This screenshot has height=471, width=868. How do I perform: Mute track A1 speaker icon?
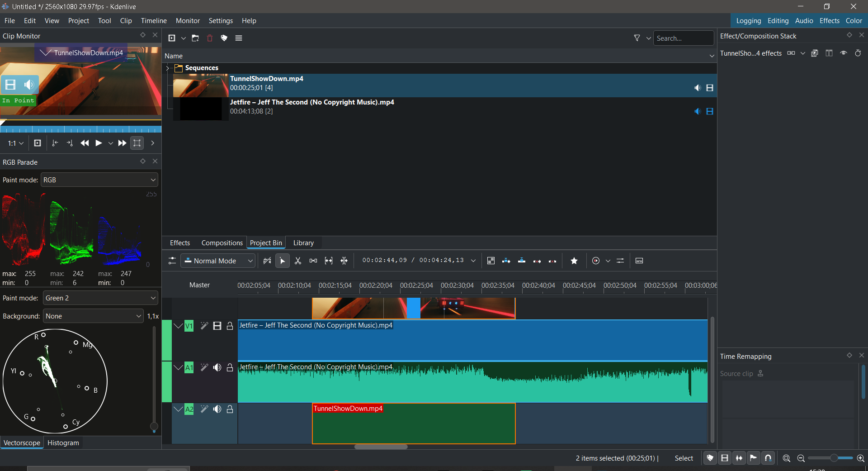pyautogui.click(x=217, y=367)
